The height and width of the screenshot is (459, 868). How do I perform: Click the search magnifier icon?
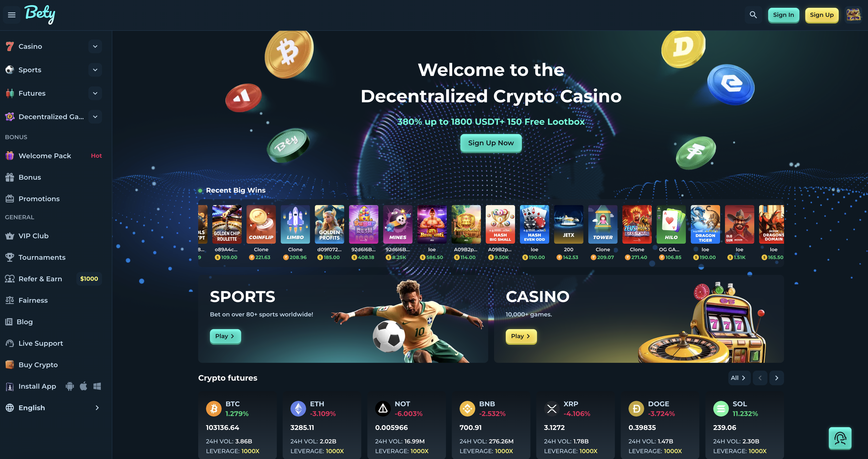(x=753, y=15)
